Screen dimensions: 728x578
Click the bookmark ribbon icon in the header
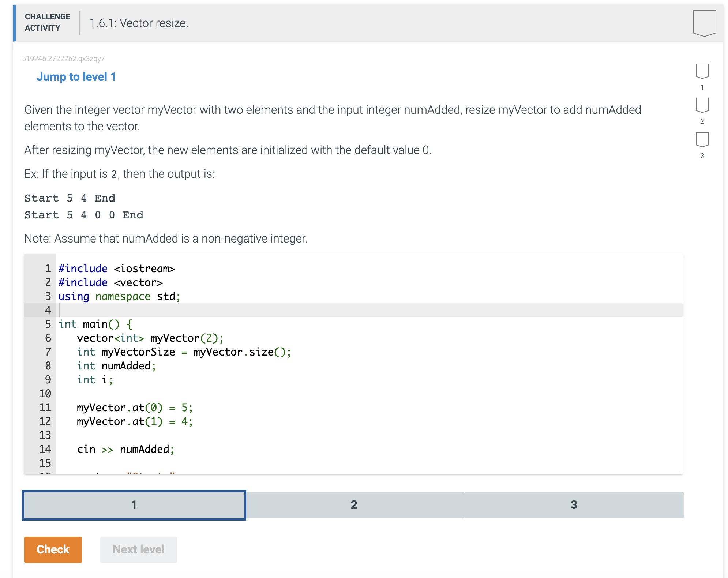pyautogui.click(x=705, y=23)
